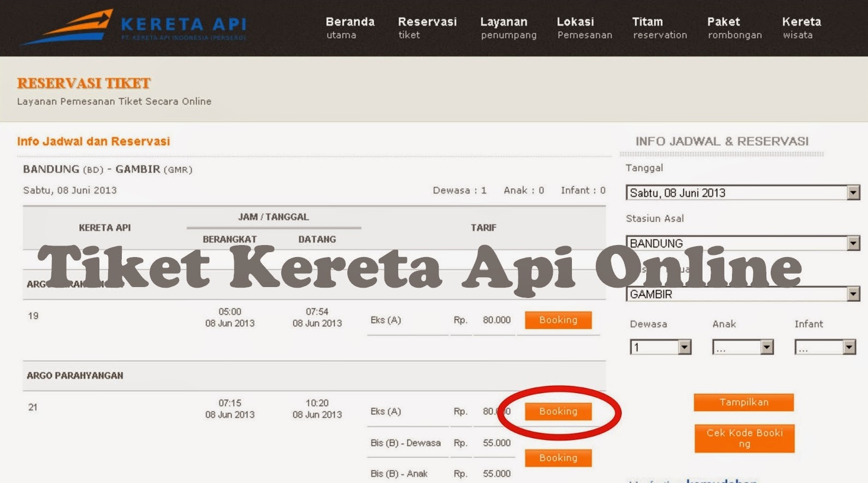Select the 'RESERVASI TIKET' heading
868x483 pixels.
coord(84,83)
